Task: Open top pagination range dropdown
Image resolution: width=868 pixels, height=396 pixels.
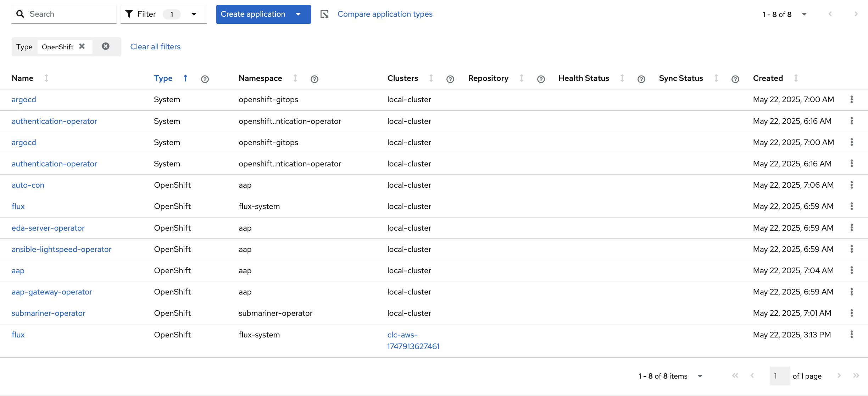Action: point(804,15)
